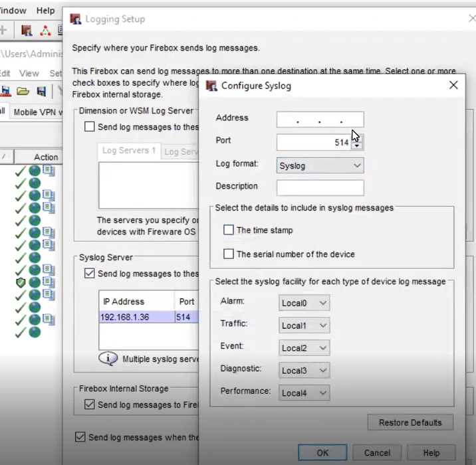Enable The time stamp checkbox
Viewport: 476px width, 465px height.
[229, 230]
